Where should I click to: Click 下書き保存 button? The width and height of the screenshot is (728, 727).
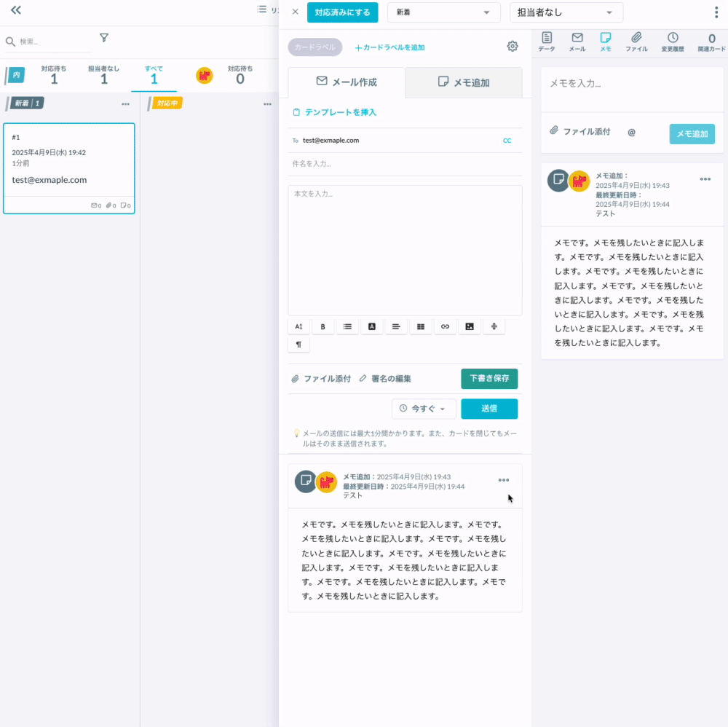[489, 379]
